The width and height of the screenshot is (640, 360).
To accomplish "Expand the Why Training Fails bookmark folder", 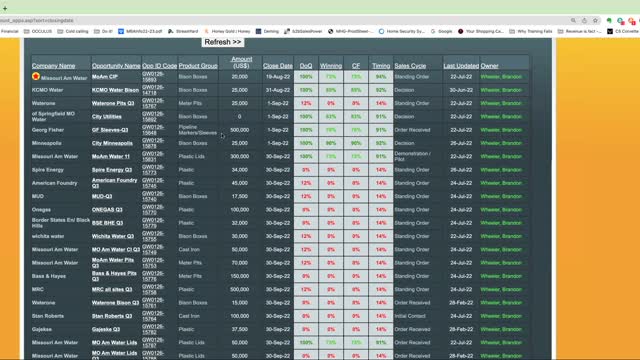I will point(531,31).
